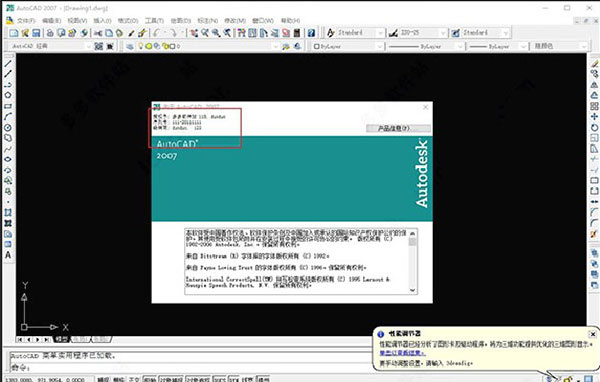Toggle the 对象追踪 otrack status button

click(198, 379)
